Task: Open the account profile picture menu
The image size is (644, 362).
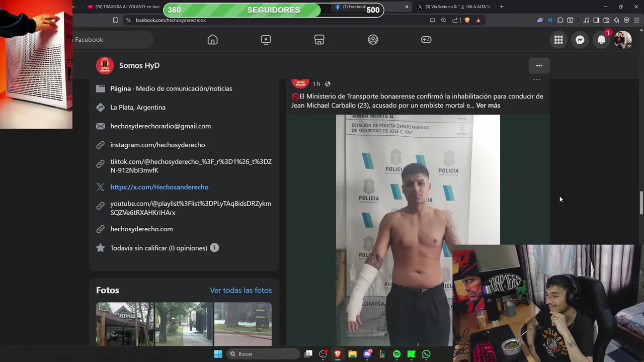Action: point(622,40)
